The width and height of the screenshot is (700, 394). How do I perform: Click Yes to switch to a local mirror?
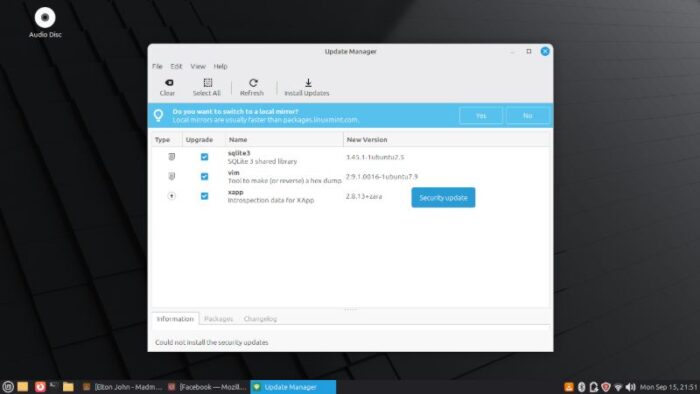click(481, 116)
